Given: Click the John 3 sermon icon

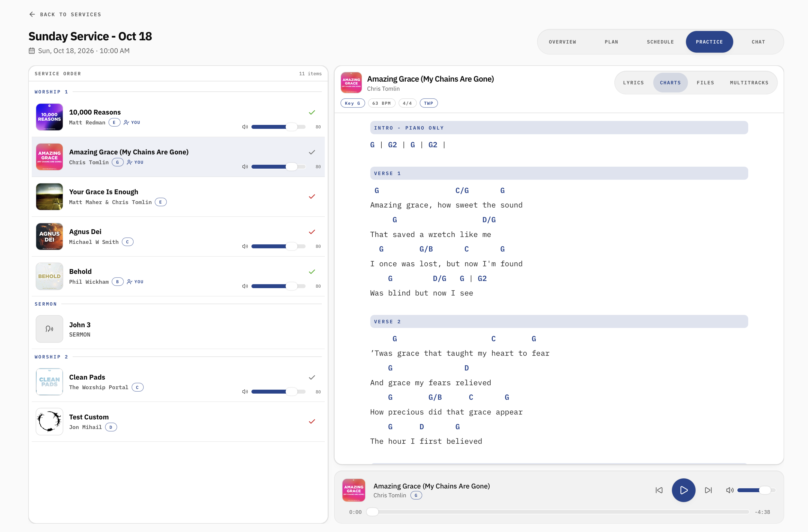Looking at the screenshot, I should point(49,329).
